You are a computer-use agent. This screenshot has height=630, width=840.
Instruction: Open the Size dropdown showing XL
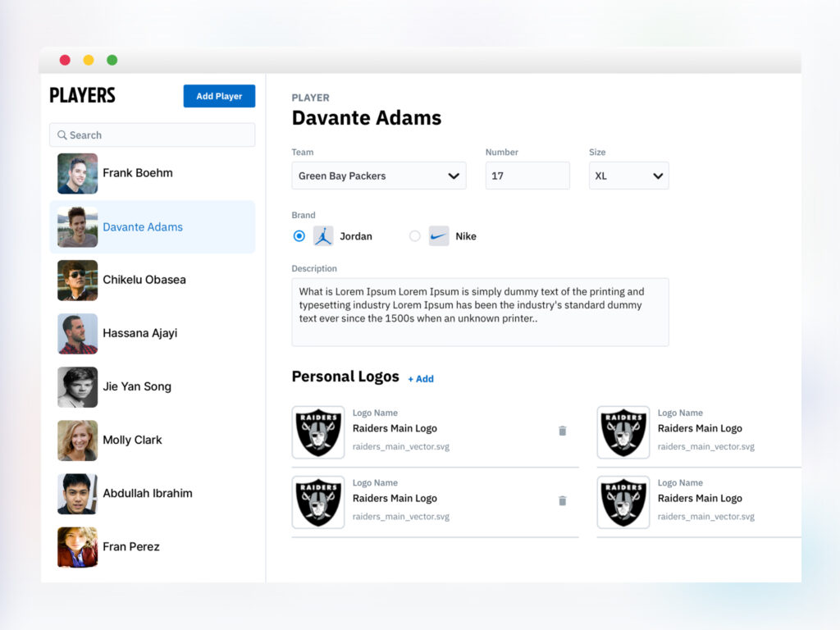click(629, 176)
